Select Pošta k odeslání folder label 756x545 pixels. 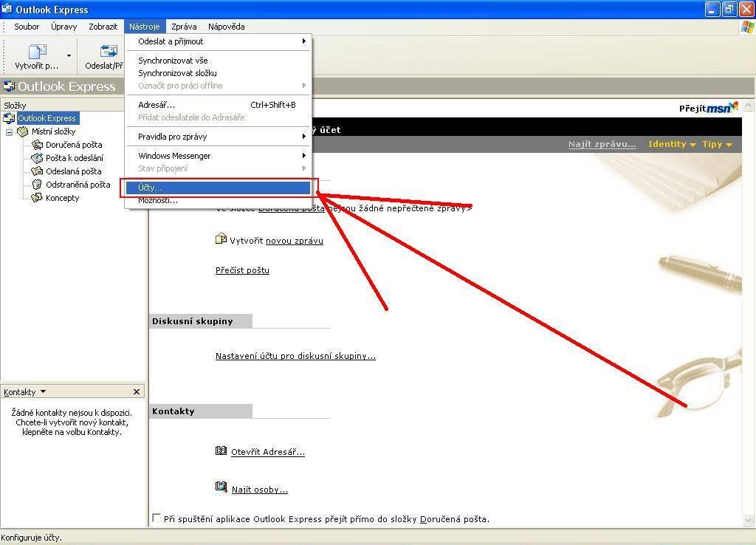click(x=75, y=158)
